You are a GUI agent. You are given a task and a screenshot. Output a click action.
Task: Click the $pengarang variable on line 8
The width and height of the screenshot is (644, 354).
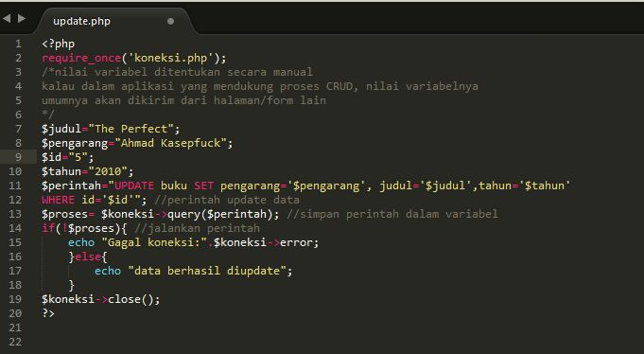click(75, 143)
